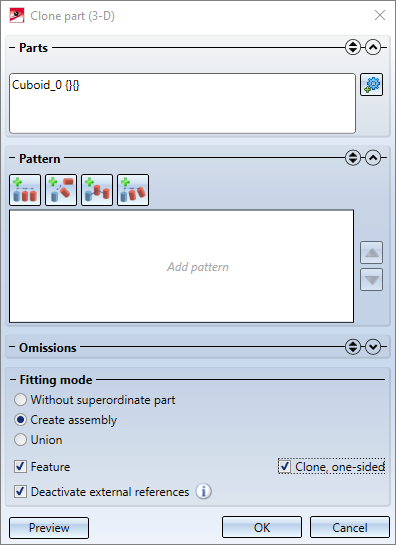Move pattern up with the up arrow
Image resolution: width=396 pixels, height=545 pixels.
point(372,252)
